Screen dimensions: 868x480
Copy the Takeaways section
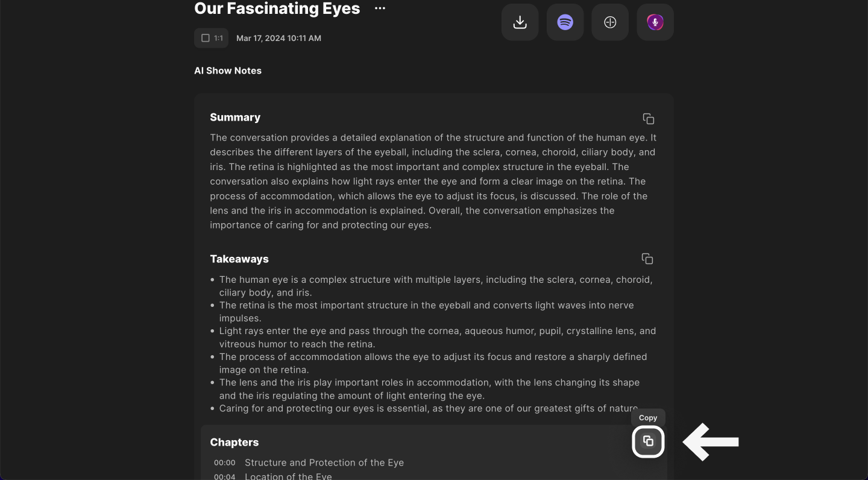point(647,259)
